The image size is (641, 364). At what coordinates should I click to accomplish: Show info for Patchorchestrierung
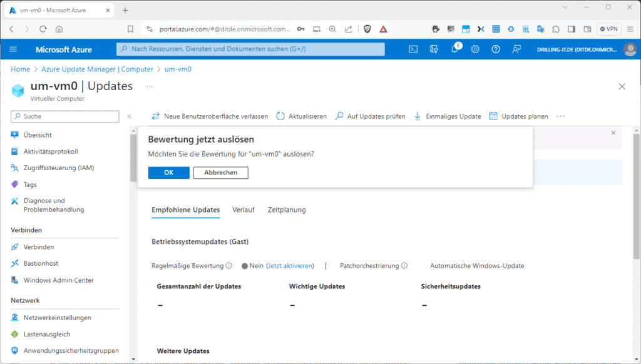coord(404,266)
